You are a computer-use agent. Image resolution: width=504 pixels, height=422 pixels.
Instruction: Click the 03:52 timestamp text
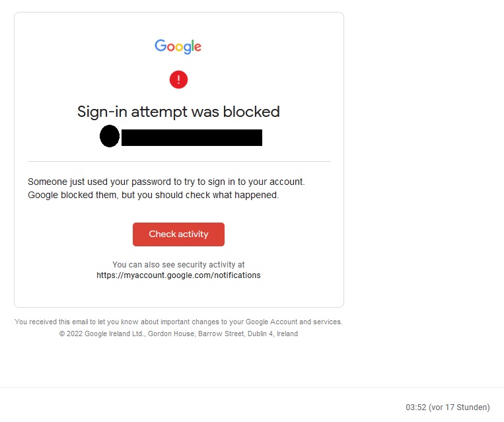tap(415, 407)
